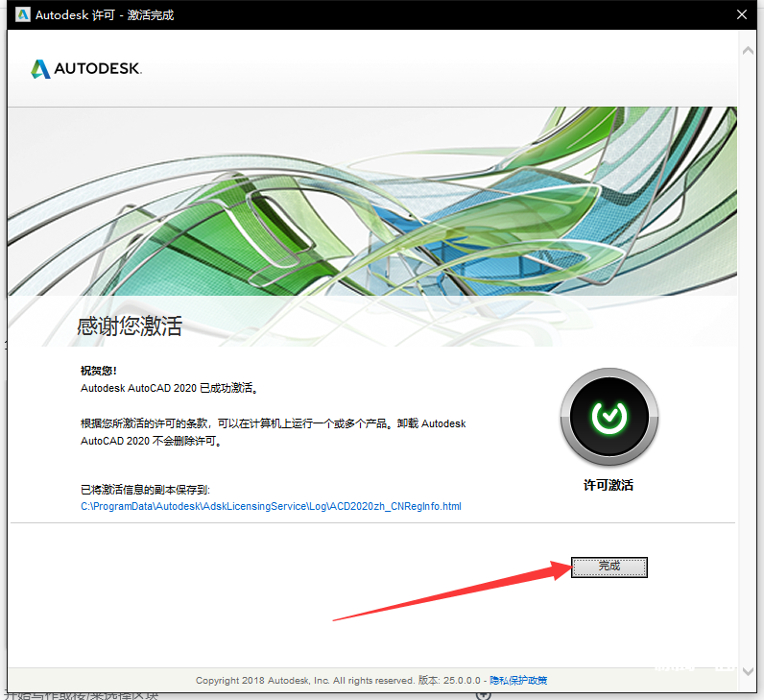The height and width of the screenshot is (700, 764).
Task: Click the green checkmark license activation icon
Action: (609, 415)
